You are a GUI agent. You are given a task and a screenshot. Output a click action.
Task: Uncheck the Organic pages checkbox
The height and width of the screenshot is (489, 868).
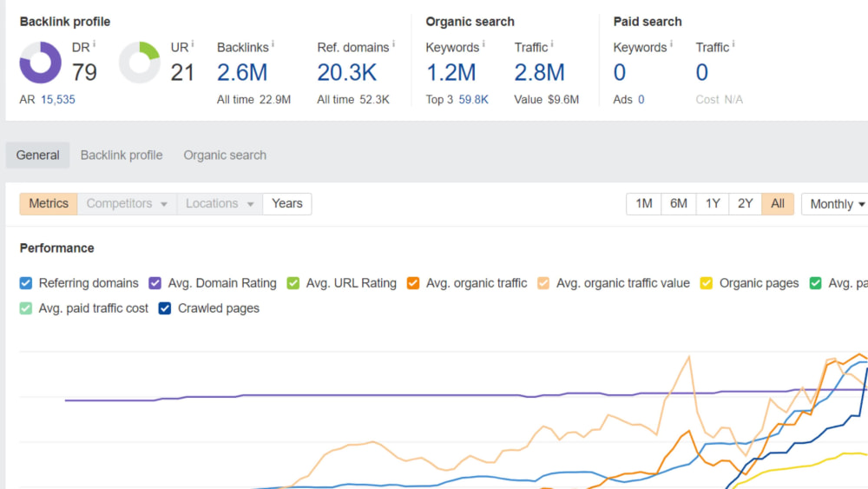[707, 283]
